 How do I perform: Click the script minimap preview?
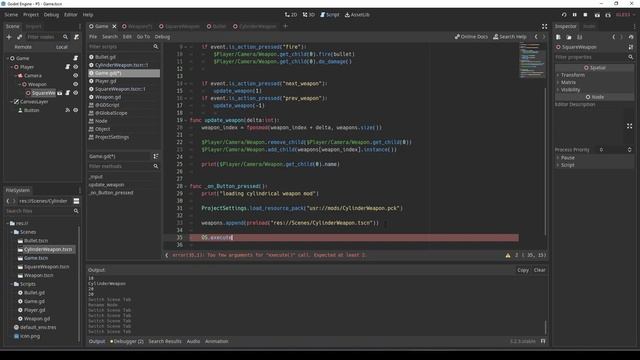pyautogui.click(x=532, y=60)
